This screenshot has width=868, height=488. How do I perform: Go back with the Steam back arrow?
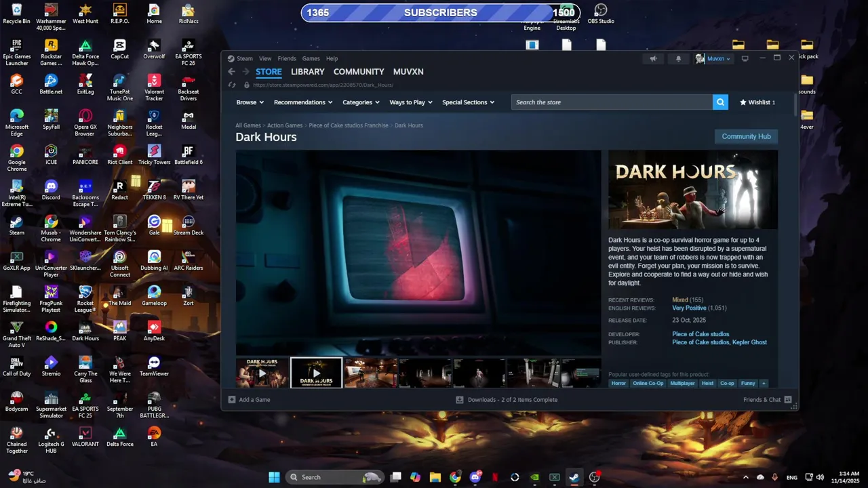[231, 72]
